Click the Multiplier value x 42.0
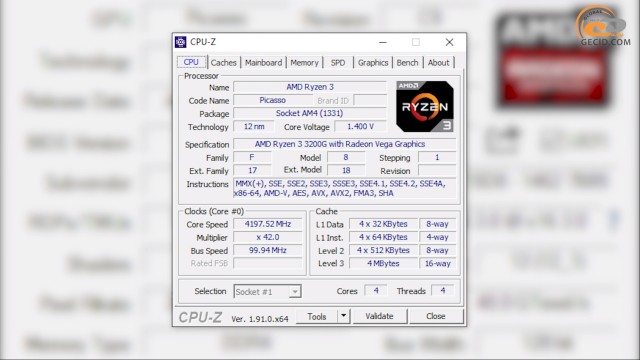Image resolution: width=640 pixels, height=360 pixels. point(268,237)
